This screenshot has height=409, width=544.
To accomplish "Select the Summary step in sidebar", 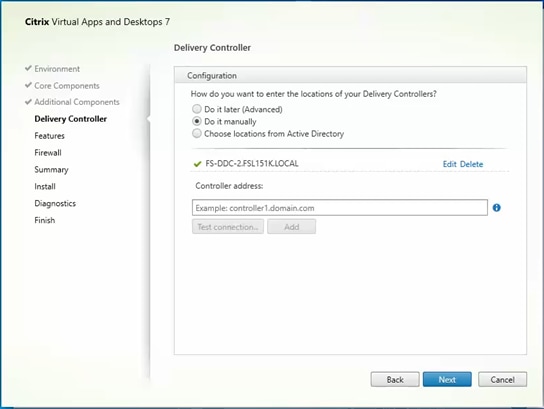I will (51, 170).
